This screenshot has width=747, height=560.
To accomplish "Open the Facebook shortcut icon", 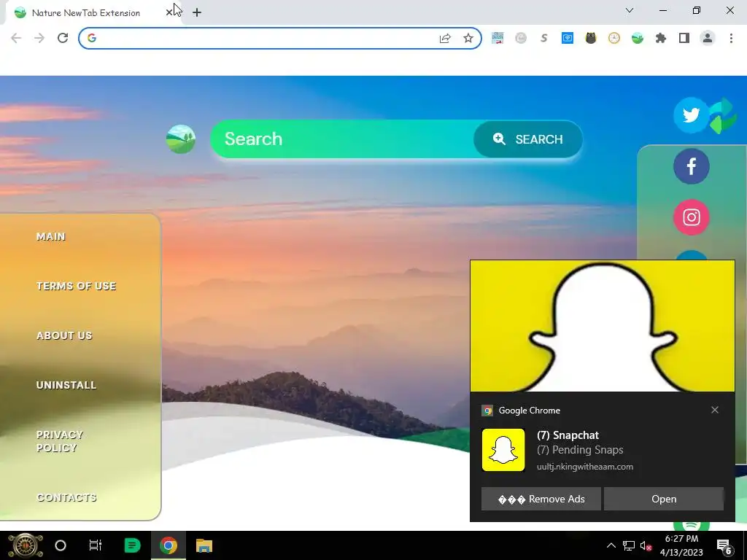I will click(692, 166).
